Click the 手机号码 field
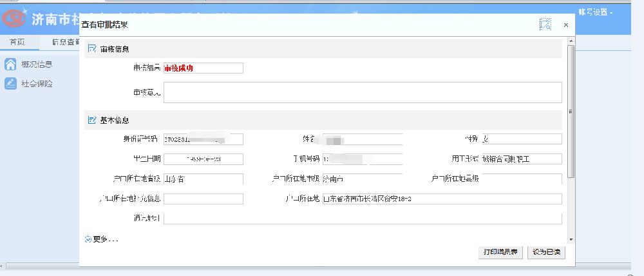The height and width of the screenshot is (276, 644). (362, 159)
